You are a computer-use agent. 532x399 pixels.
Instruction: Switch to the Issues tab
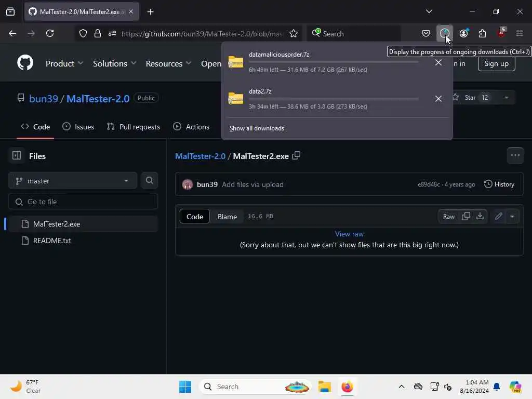pyautogui.click(x=78, y=127)
